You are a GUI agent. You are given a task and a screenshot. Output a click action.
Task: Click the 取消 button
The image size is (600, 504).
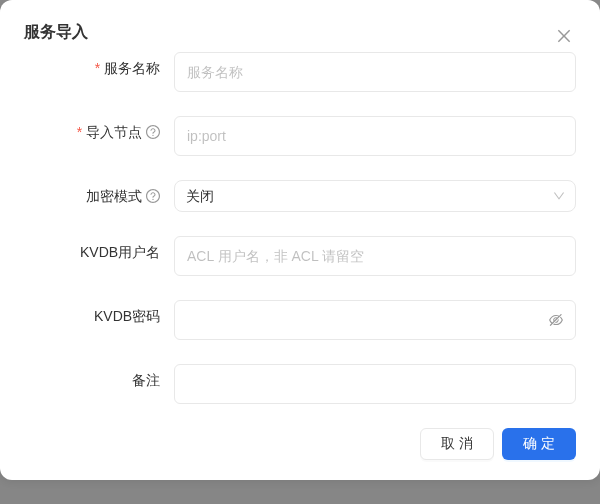457,444
